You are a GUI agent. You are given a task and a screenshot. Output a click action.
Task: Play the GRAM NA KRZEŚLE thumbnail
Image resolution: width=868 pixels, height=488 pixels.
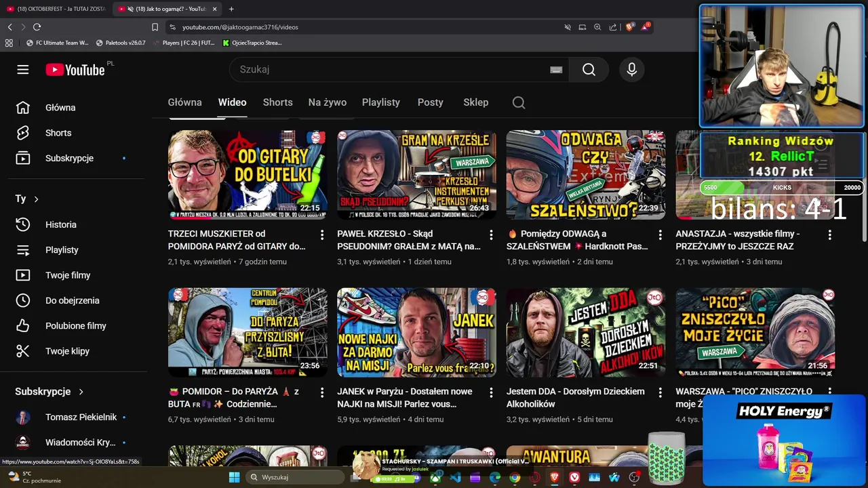(416, 175)
